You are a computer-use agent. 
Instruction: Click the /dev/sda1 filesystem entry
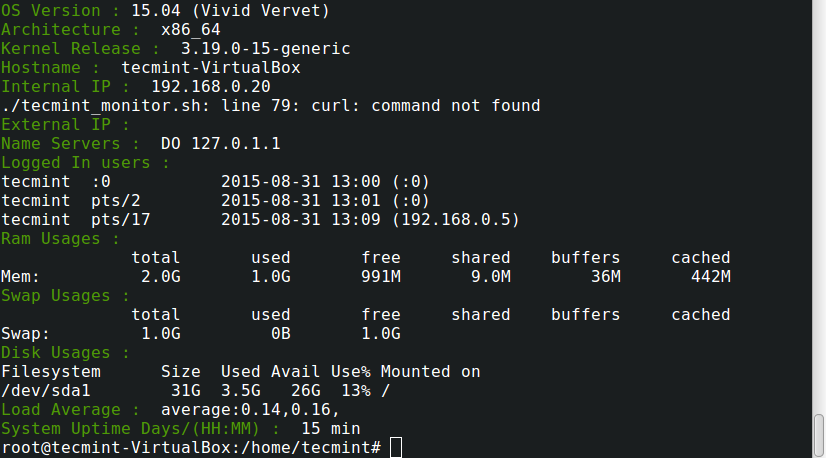pyautogui.click(x=45, y=390)
